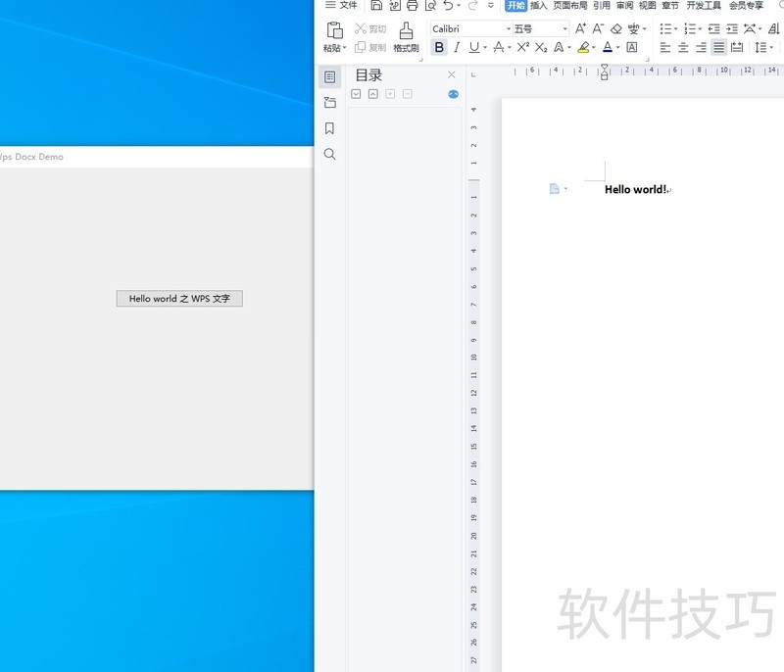Switch to the 开始 ribbon tab
The width and height of the screenshot is (784, 672).
click(516, 5)
